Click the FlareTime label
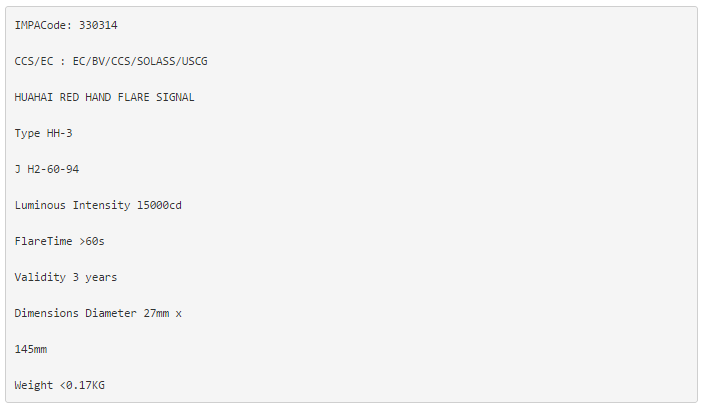The image size is (703, 409). point(43,241)
